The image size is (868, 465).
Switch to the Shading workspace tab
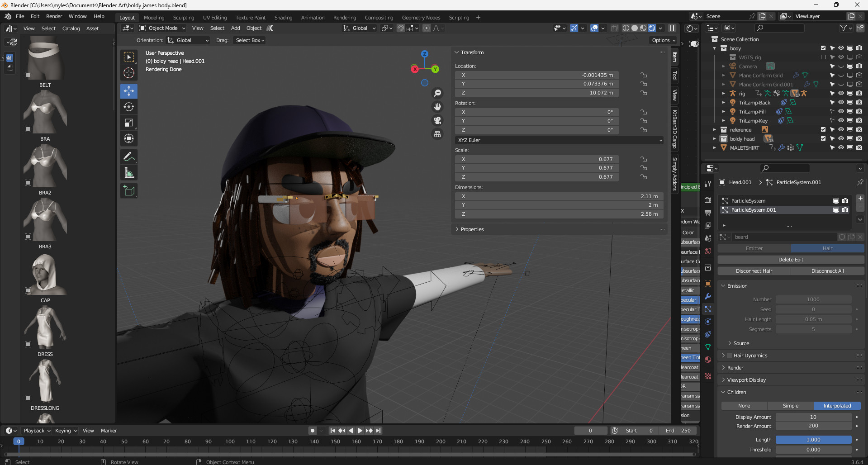click(x=283, y=18)
